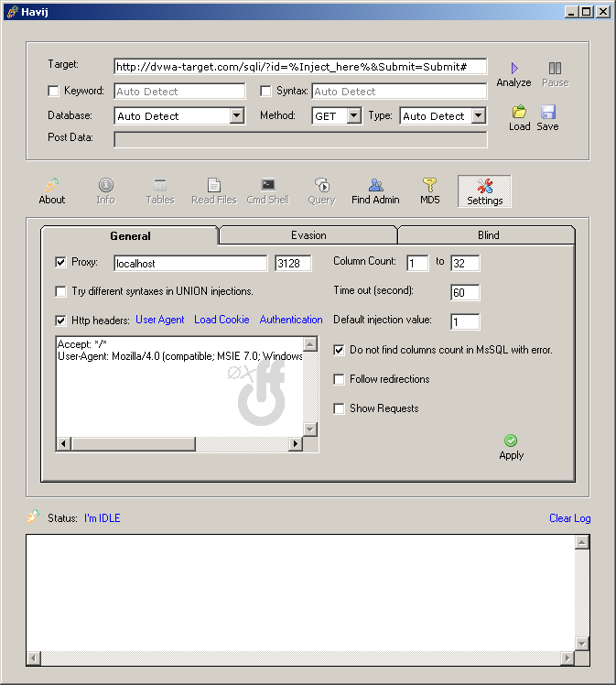Click the Target URL field
The height and width of the screenshot is (685, 616).
[x=300, y=67]
